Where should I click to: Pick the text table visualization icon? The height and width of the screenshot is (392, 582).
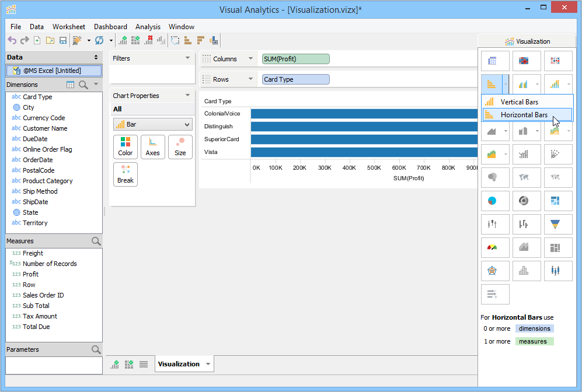tap(492, 61)
